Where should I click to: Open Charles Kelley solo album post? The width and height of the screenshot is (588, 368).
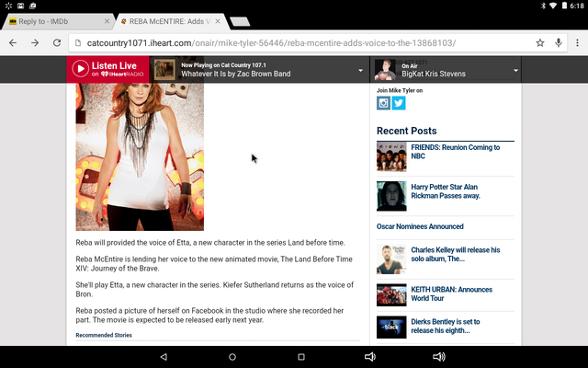(456, 254)
